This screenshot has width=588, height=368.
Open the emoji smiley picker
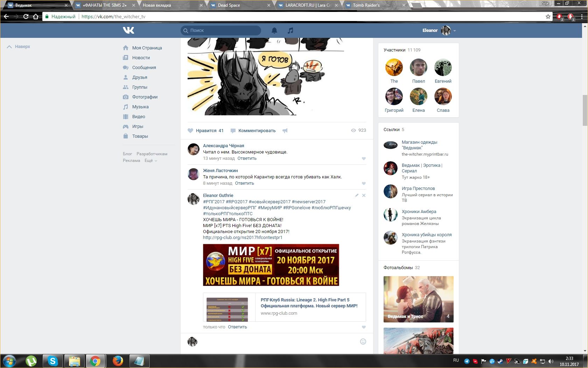(363, 341)
